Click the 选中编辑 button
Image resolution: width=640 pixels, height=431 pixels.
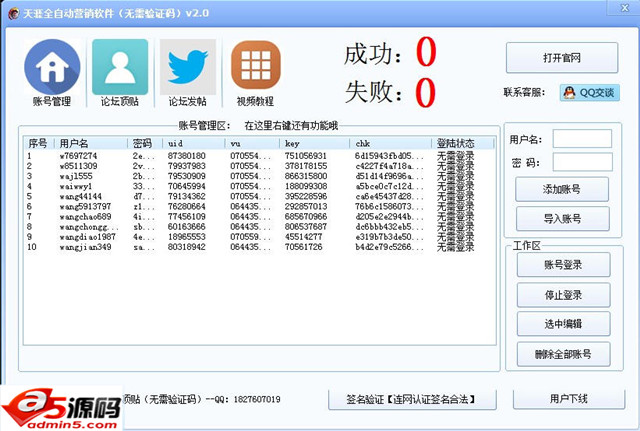(x=561, y=323)
